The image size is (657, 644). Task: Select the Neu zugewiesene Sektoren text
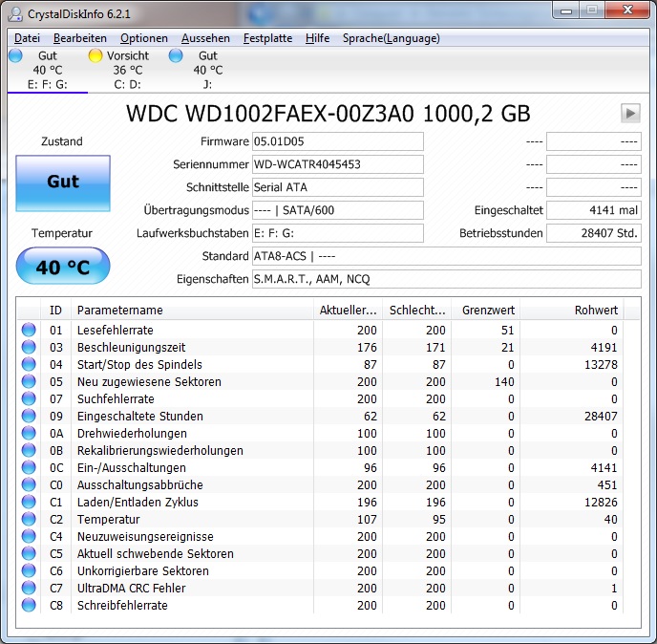click(x=149, y=382)
